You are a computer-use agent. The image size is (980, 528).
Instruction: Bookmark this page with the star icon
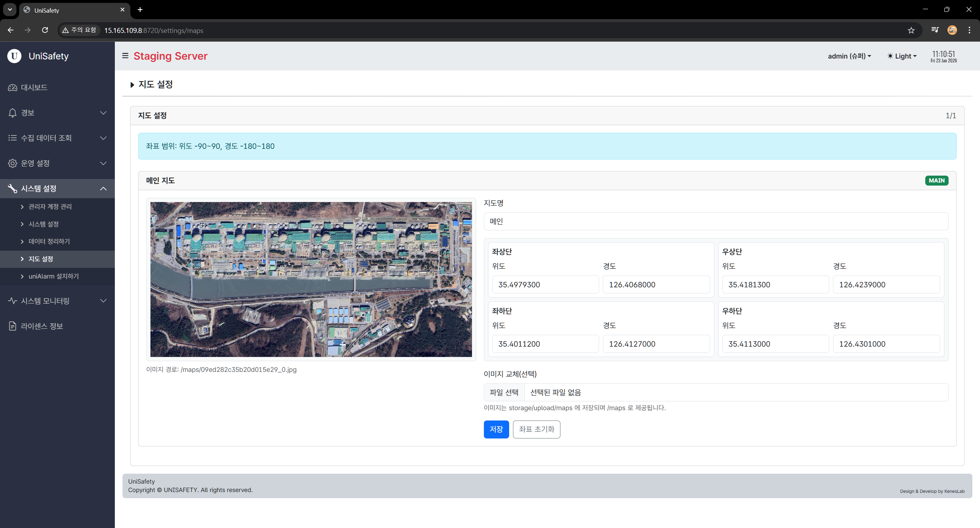click(x=911, y=30)
